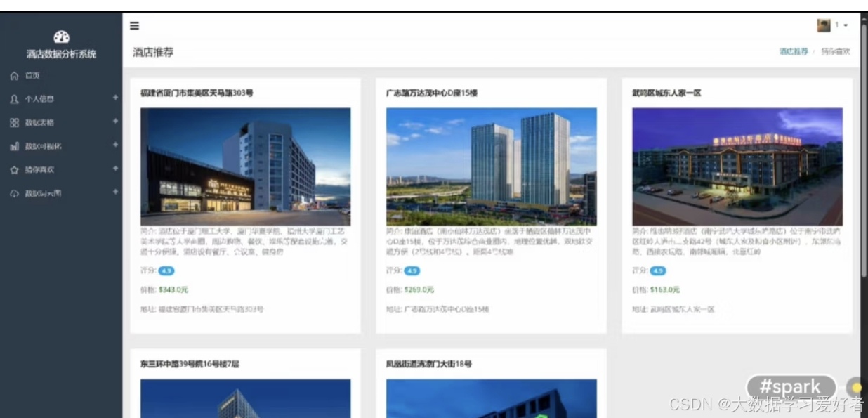
Task: Click the dashboard gauge logo icon
Action: 61,37
